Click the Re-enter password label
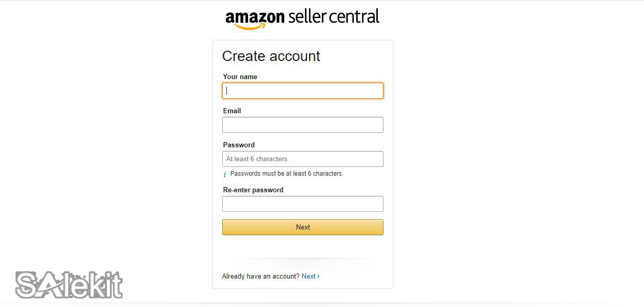This screenshot has height=307, width=644. tap(253, 190)
